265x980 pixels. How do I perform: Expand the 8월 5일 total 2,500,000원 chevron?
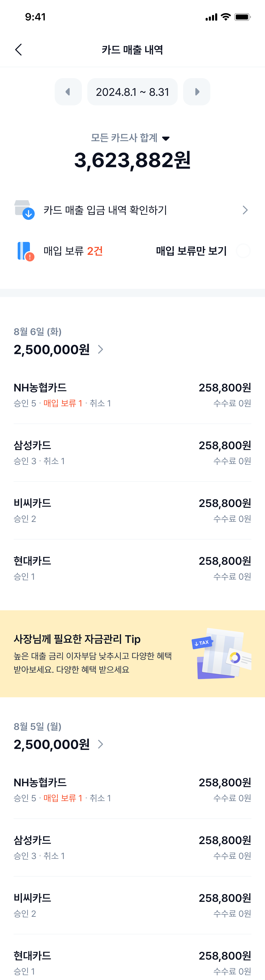(x=100, y=744)
